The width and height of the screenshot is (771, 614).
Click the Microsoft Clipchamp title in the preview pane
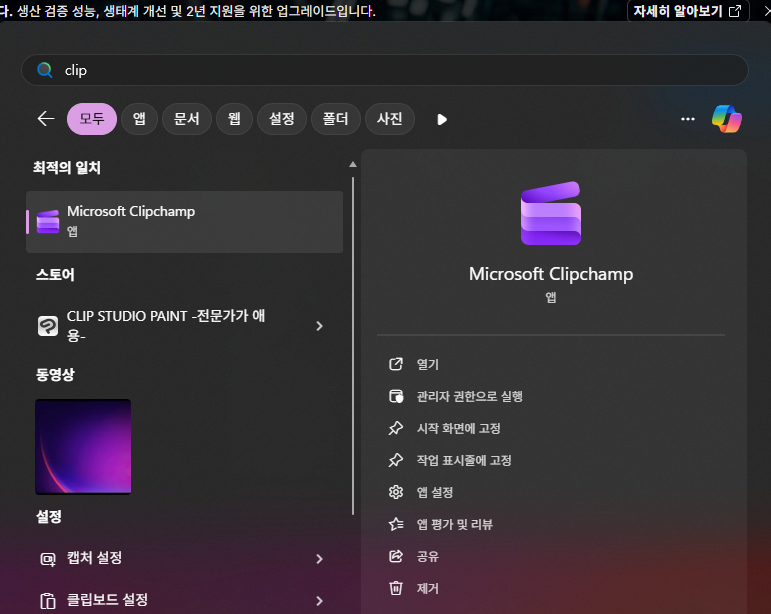(x=551, y=274)
